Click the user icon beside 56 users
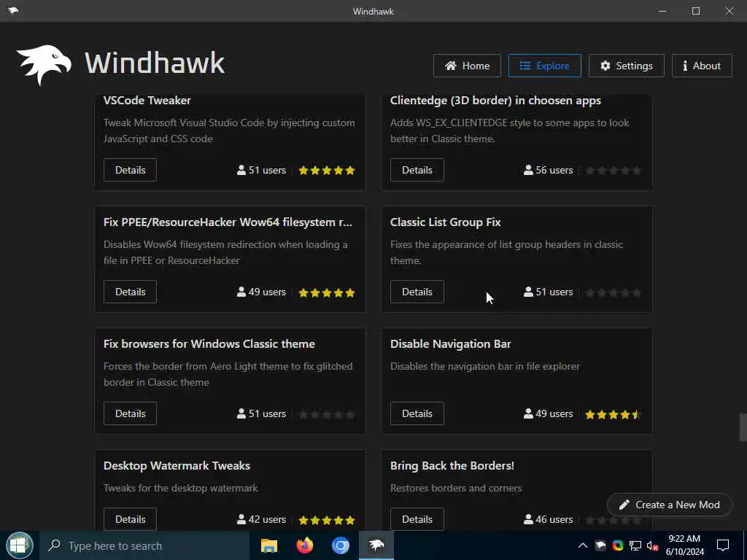 (x=528, y=170)
